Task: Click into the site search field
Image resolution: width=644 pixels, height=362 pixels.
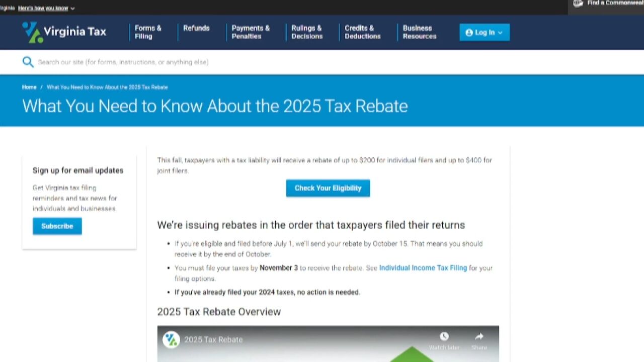Action: (x=201, y=62)
